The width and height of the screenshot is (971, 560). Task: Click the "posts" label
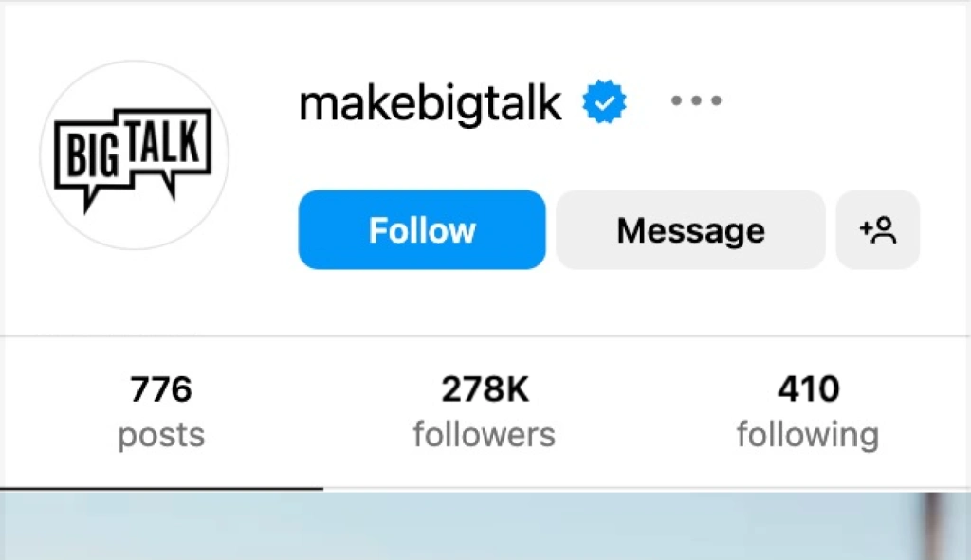[x=161, y=436]
